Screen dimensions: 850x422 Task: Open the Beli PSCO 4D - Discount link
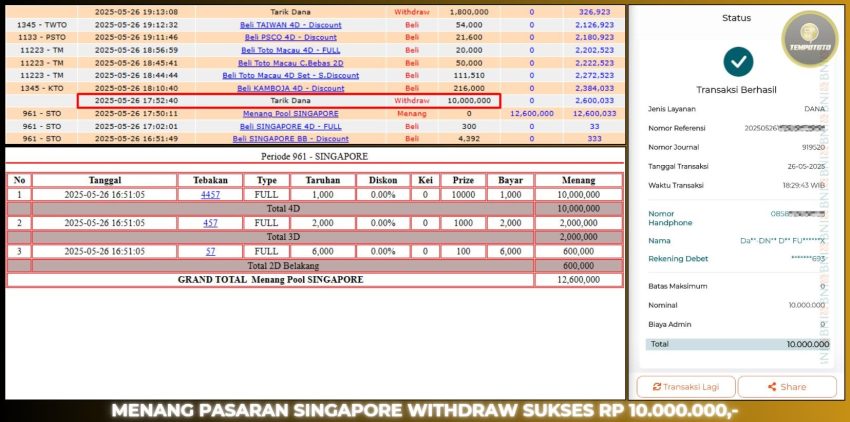point(291,37)
